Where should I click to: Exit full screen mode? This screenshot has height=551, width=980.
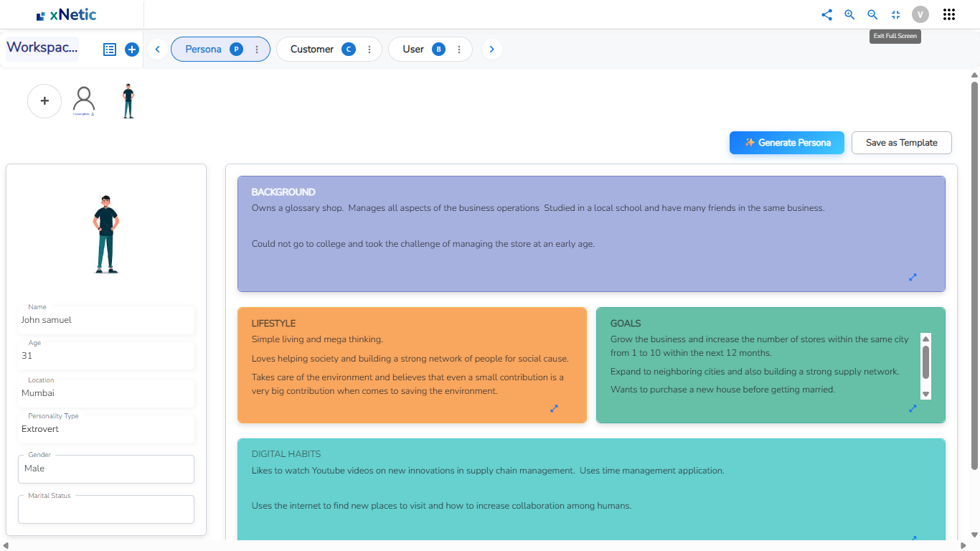pyautogui.click(x=895, y=14)
